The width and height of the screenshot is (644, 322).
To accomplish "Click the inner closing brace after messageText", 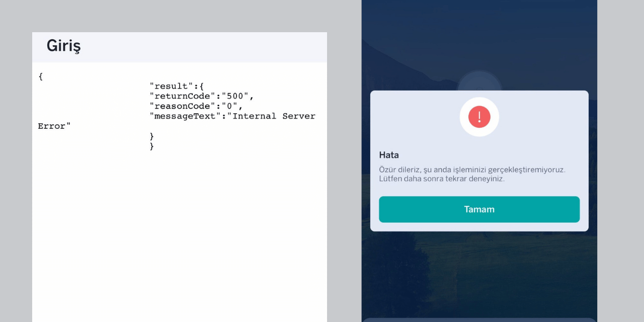I will click(x=152, y=136).
